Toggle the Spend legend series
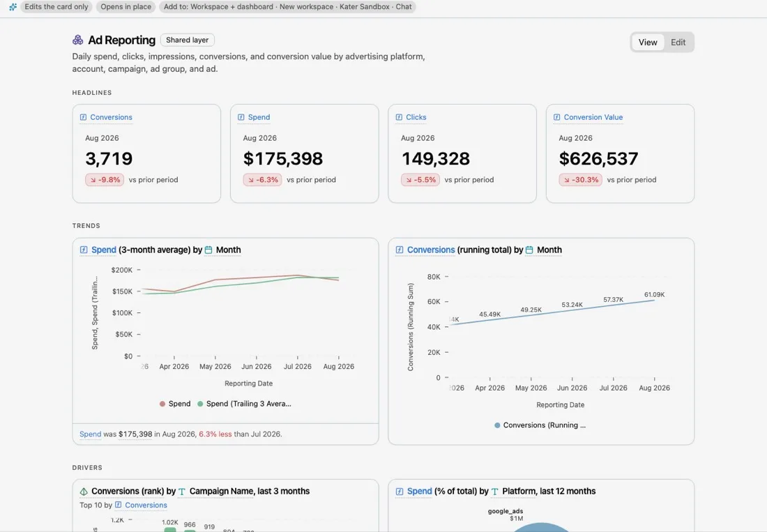The width and height of the screenshot is (767, 532). tap(175, 404)
